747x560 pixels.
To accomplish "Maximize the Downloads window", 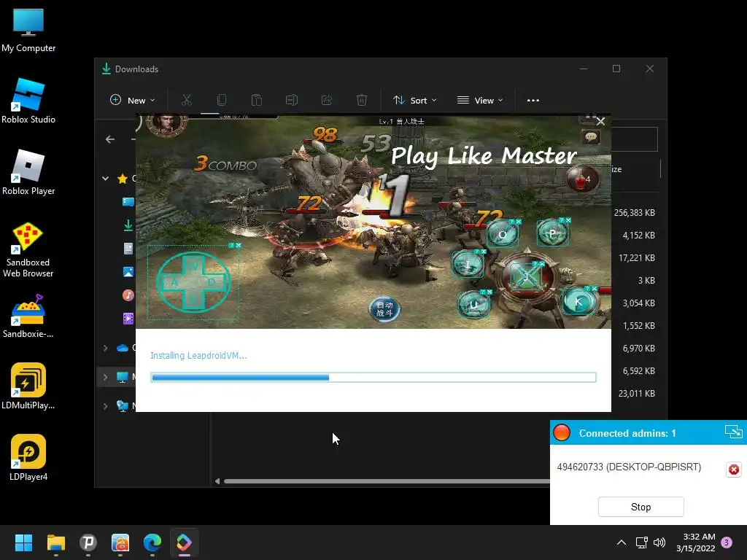I will 616,69.
